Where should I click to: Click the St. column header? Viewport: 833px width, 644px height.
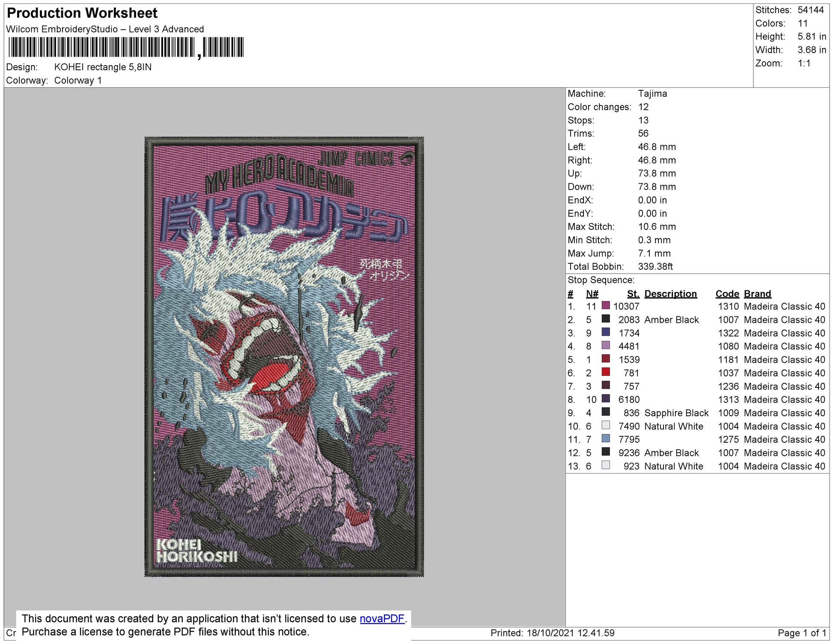[x=633, y=294]
